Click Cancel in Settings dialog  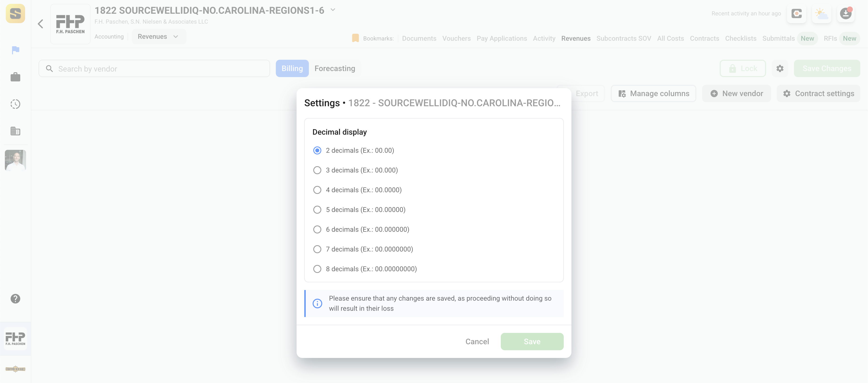[477, 342]
